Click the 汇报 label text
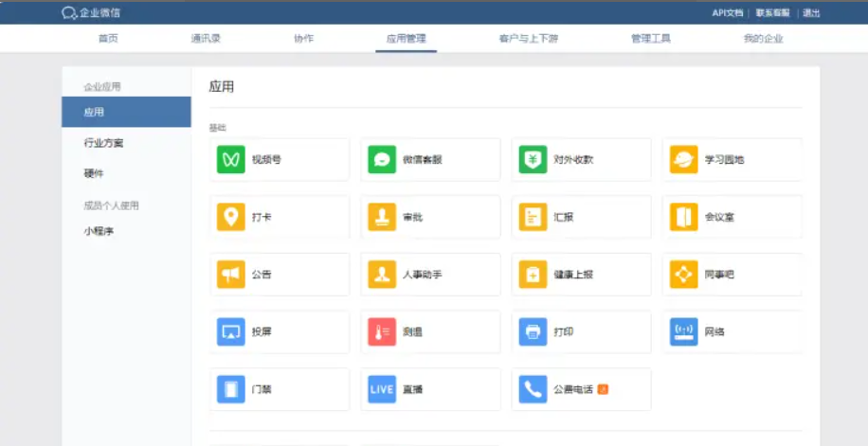This screenshot has width=868, height=446. [564, 217]
